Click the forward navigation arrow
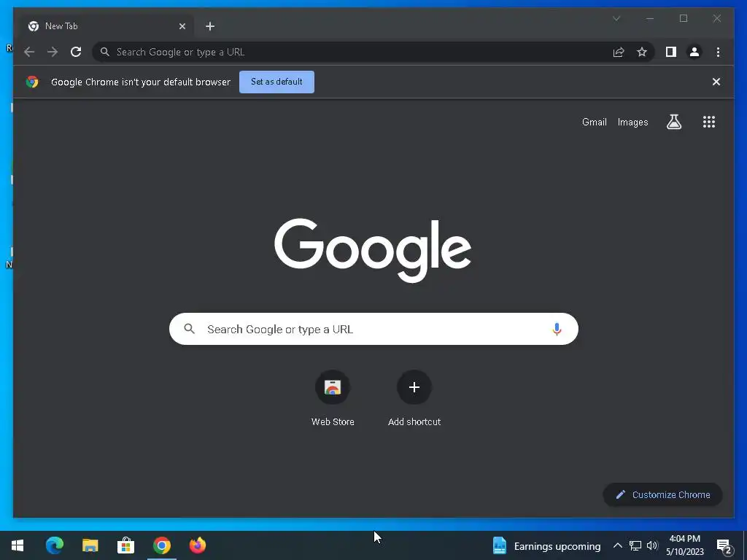Screen dimensions: 747x560 pyautogui.click(x=53, y=52)
